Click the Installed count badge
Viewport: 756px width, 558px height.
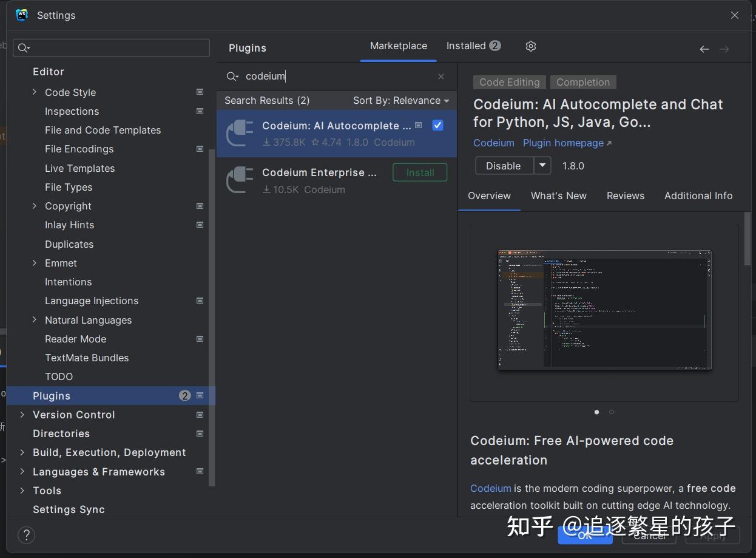[495, 46]
